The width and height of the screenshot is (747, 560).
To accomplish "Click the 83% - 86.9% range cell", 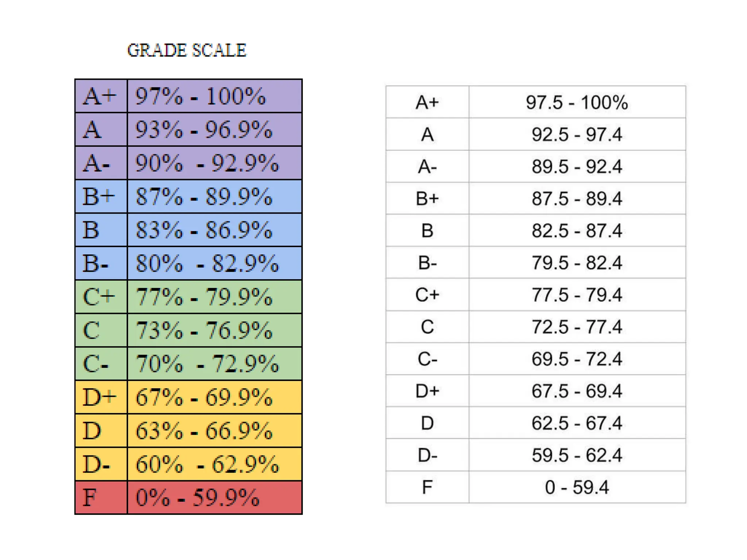I will coord(215,230).
